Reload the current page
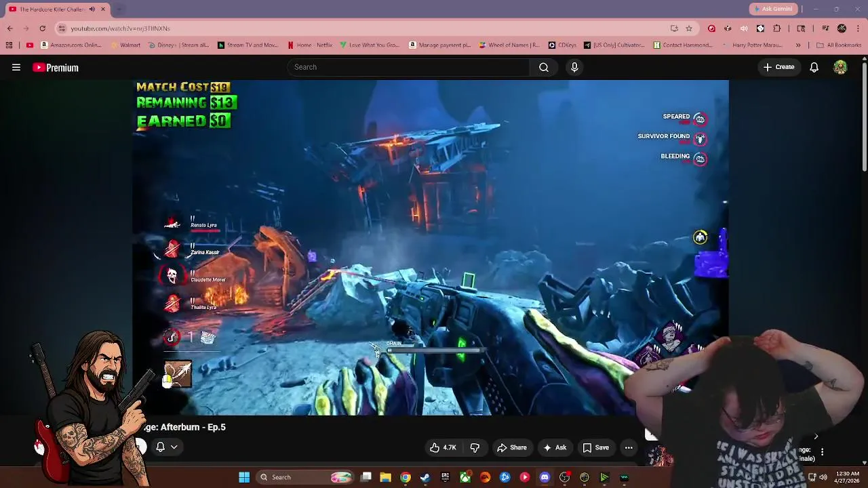This screenshot has width=868, height=488. point(42,28)
